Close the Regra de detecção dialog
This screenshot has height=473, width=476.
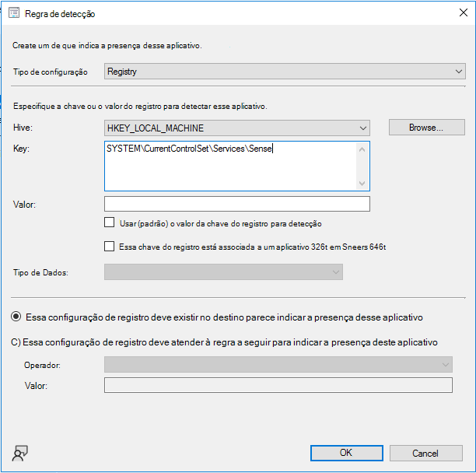click(x=464, y=12)
